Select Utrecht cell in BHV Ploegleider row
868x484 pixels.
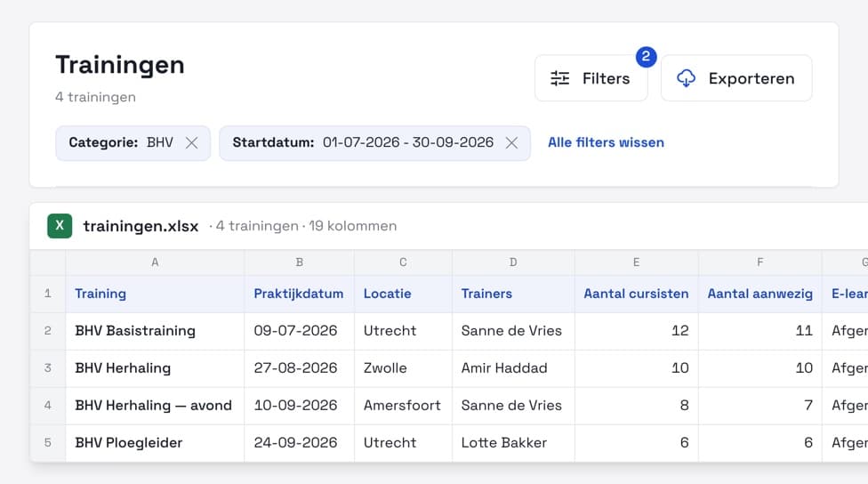pos(403,443)
